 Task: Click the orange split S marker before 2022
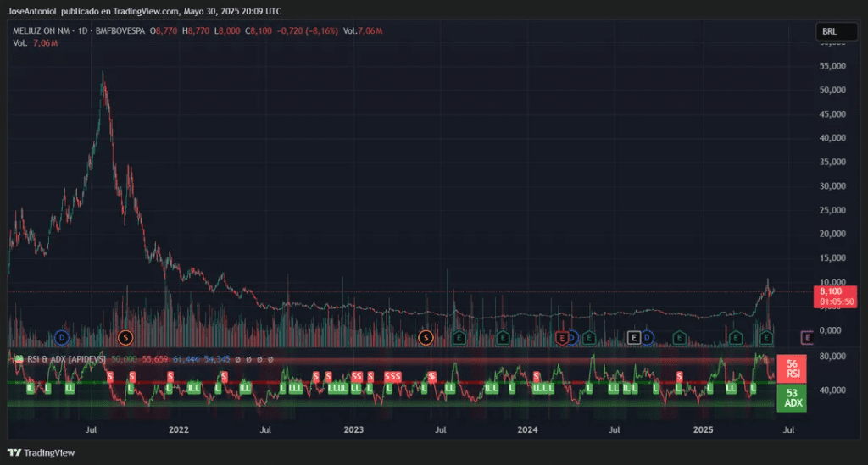click(x=125, y=338)
